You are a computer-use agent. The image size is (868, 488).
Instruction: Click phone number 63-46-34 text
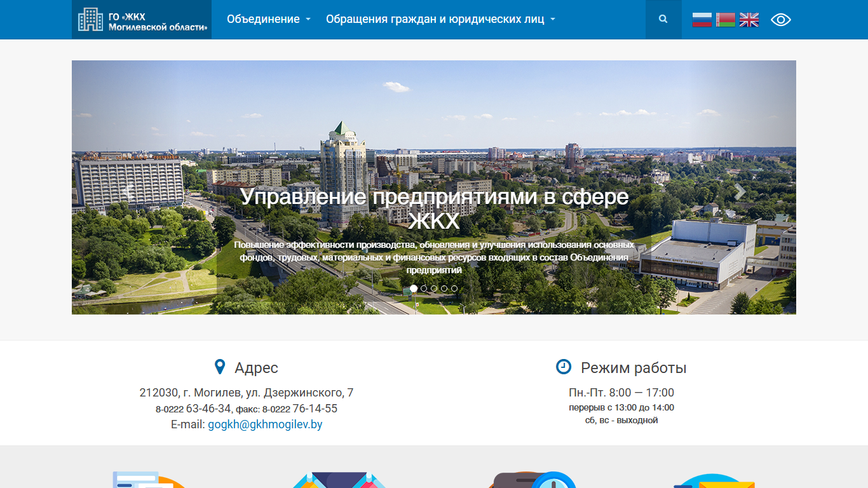(208, 409)
